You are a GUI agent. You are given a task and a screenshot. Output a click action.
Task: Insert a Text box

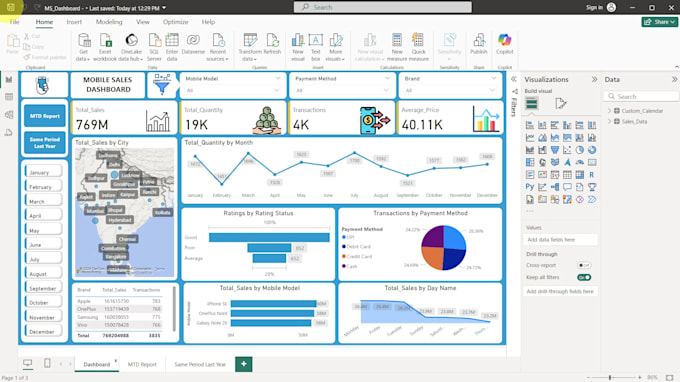tap(316, 47)
